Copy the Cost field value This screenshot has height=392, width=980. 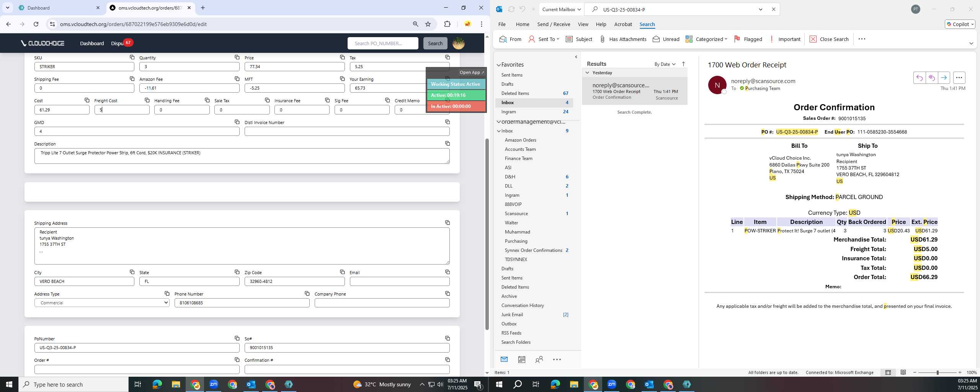tap(87, 100)
